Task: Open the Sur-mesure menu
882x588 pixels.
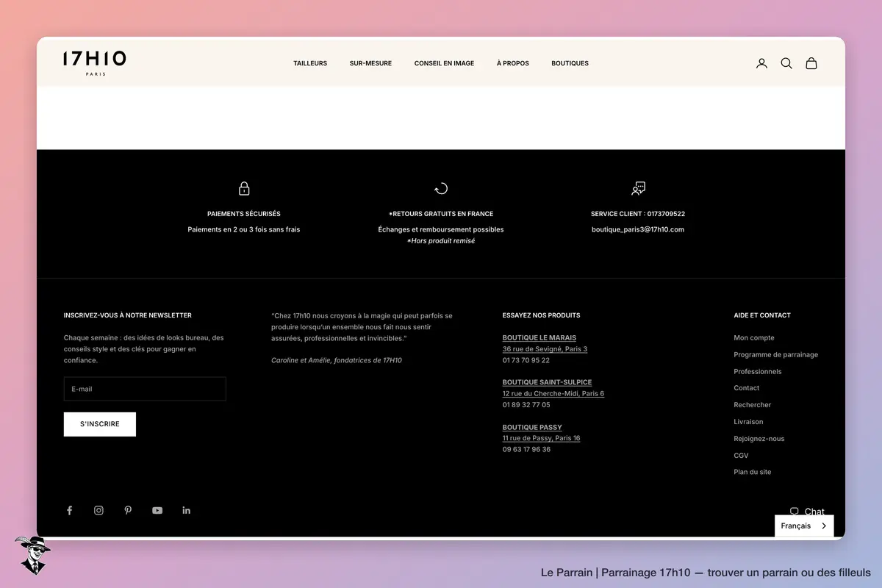Action: tap(370, 63)
